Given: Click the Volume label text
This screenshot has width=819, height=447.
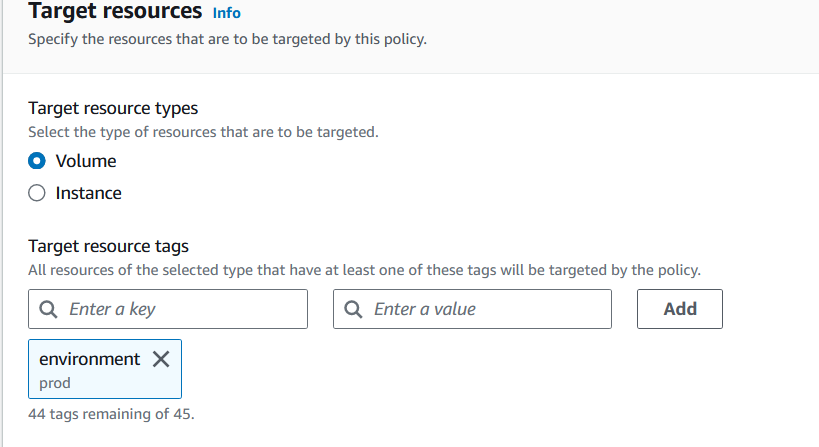Looking at the screenshot, I should point(86,161).
